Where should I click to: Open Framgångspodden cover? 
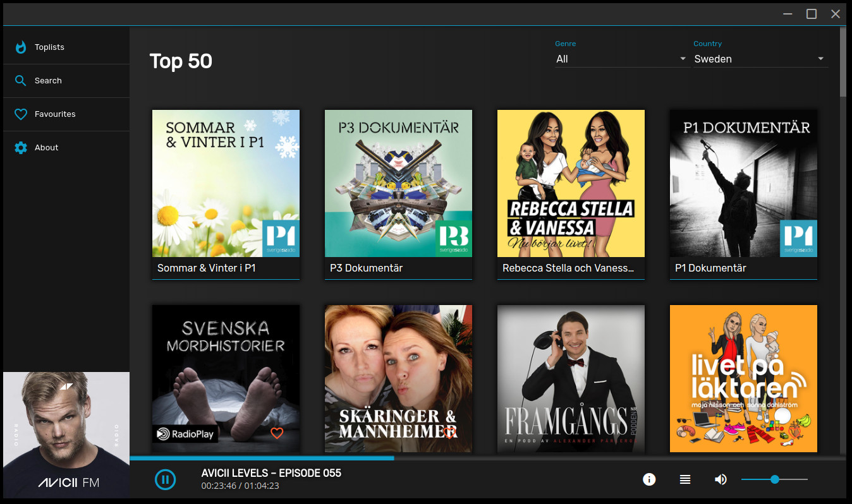[x=571, y=378]
